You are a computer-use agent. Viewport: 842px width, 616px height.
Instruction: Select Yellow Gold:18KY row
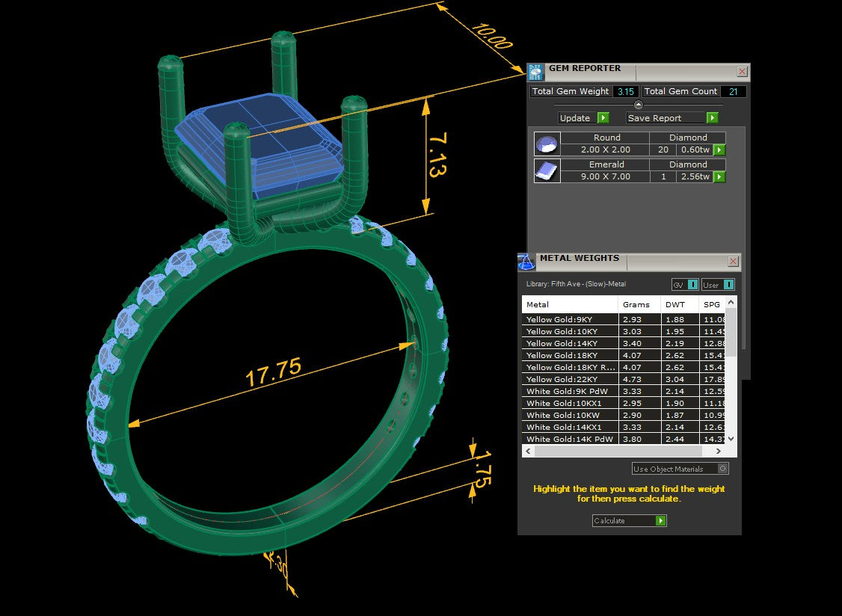(x=570, y=355)
